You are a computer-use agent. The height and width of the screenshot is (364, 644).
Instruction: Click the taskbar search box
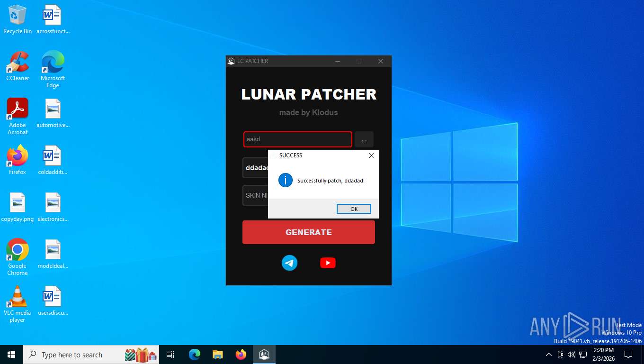click(x=91, y=355)
